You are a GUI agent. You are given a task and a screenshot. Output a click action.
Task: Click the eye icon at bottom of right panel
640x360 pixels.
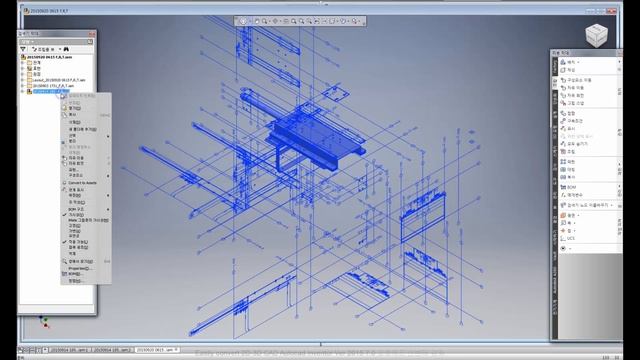pos(563,248)
